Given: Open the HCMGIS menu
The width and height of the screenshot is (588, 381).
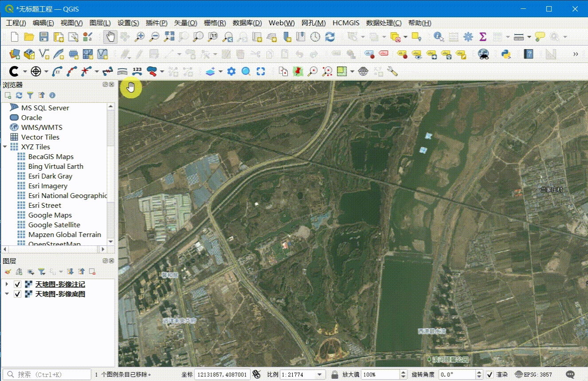Looking at the screenshot, I should 346,23.
